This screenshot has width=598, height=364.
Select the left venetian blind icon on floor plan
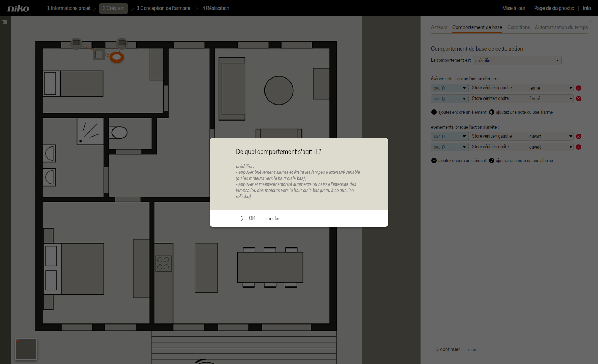(76, 43)
